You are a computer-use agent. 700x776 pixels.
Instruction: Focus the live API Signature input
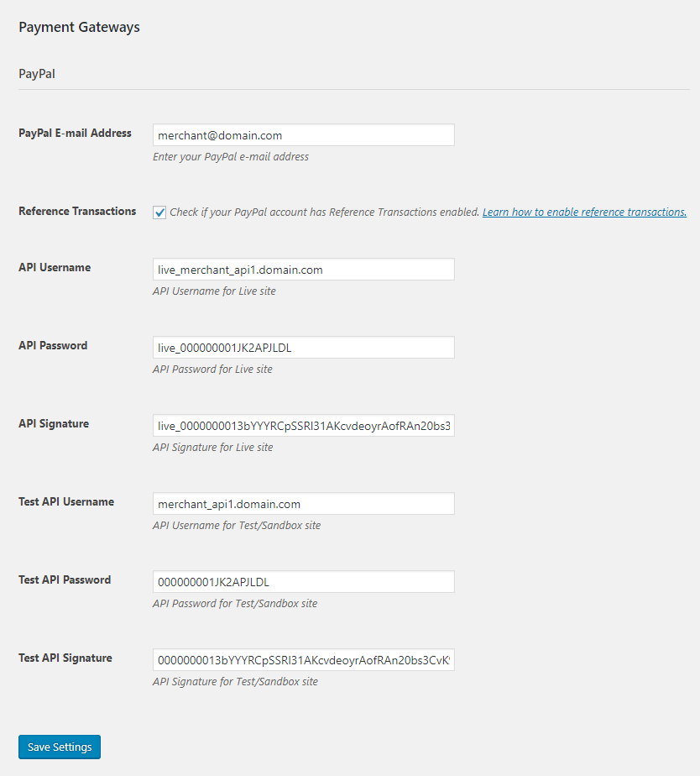303,426
